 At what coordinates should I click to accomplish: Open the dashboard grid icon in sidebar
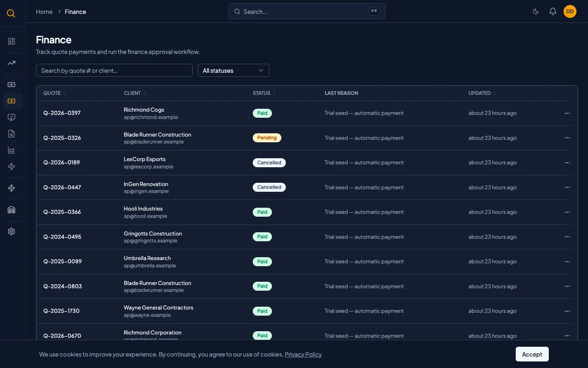(x=11, y=41)
